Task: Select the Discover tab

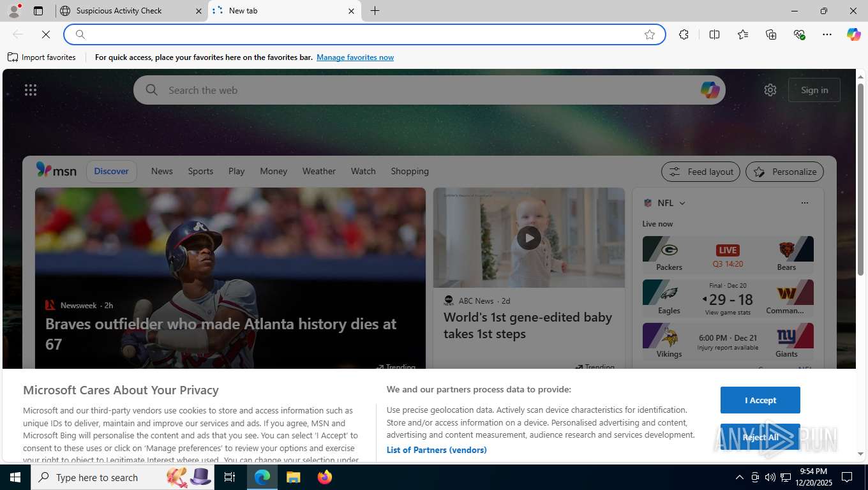Action: coord(111,171)
